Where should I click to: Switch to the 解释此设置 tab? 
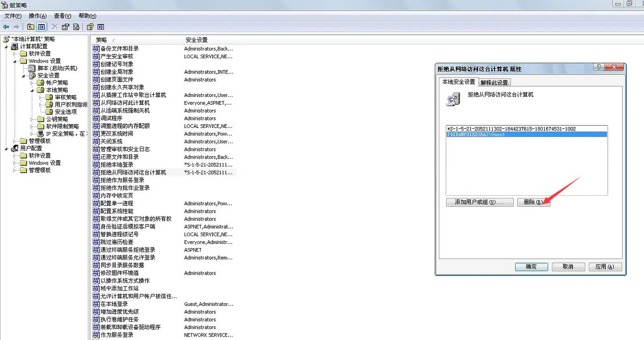click(494, 83)
